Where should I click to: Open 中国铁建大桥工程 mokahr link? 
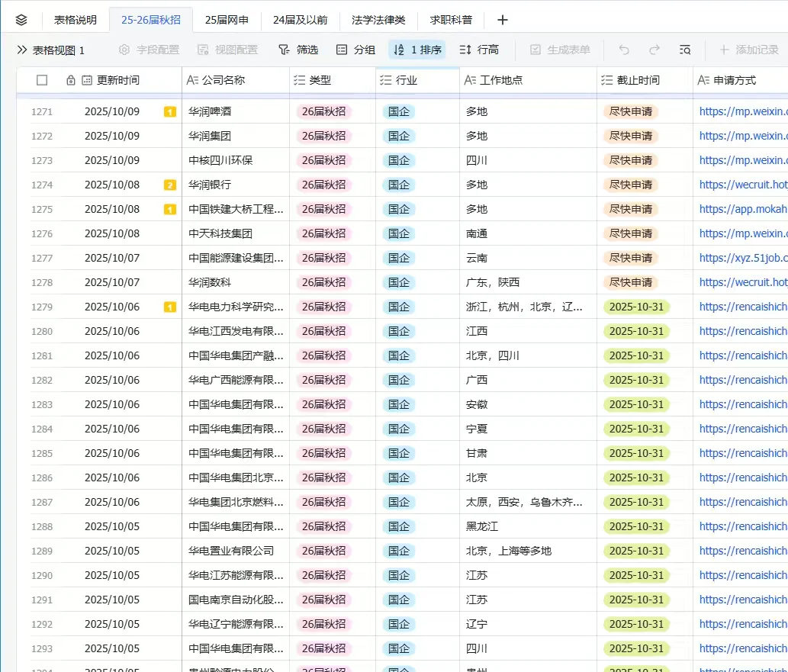click(x=743, y=209)
